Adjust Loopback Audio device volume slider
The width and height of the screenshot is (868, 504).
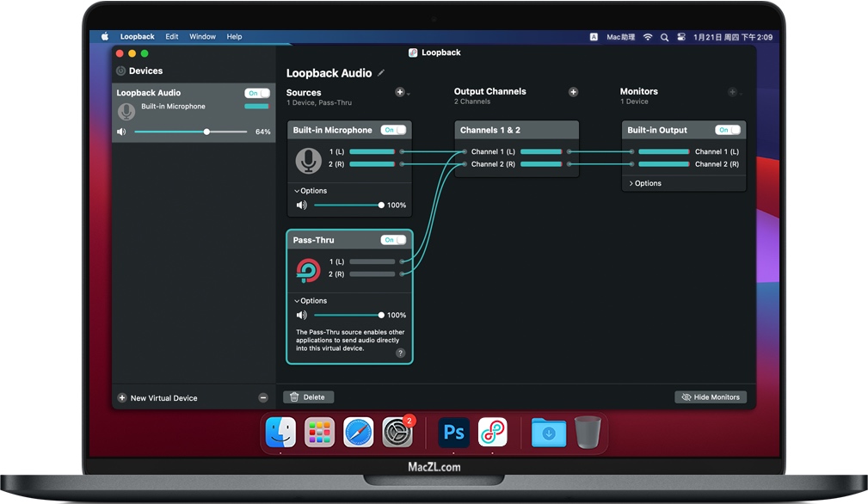click(190, 132)
